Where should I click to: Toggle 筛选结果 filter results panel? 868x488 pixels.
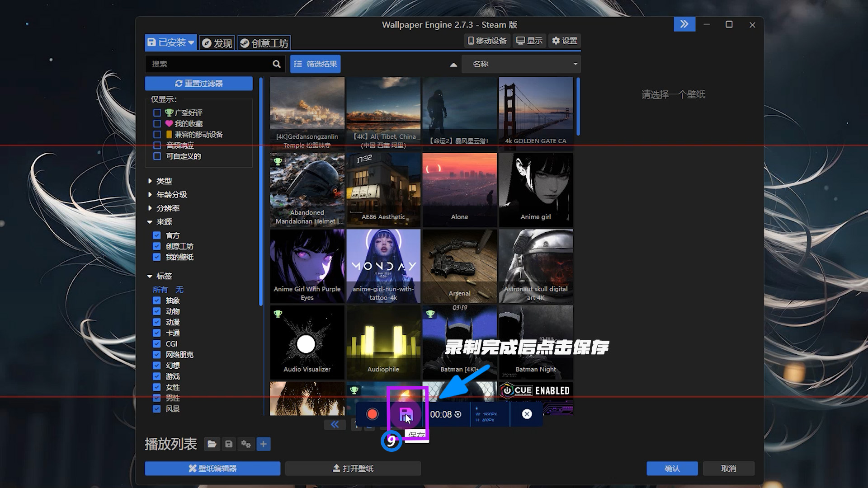pos(316,64)
